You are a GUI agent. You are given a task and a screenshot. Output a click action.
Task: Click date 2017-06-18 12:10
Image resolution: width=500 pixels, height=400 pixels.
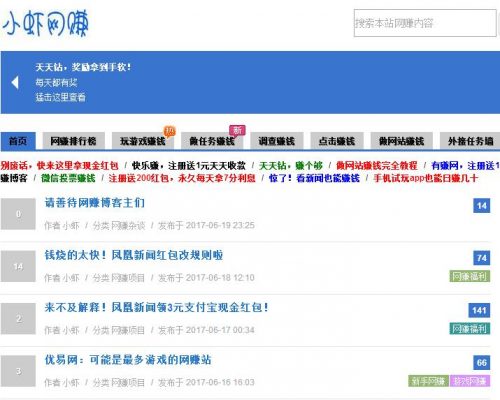click(x=220, y=278)
